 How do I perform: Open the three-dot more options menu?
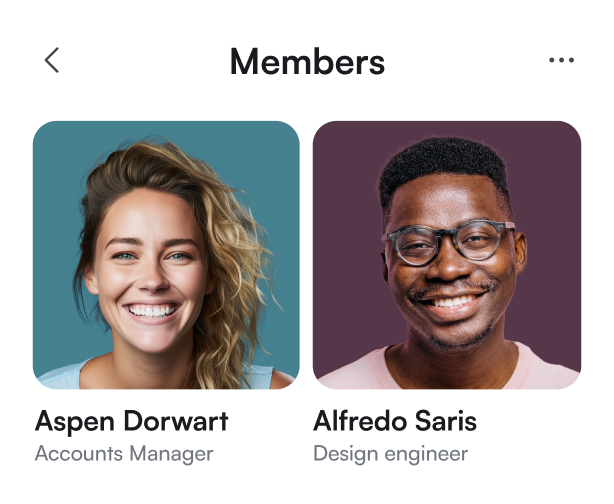point(561,60)
